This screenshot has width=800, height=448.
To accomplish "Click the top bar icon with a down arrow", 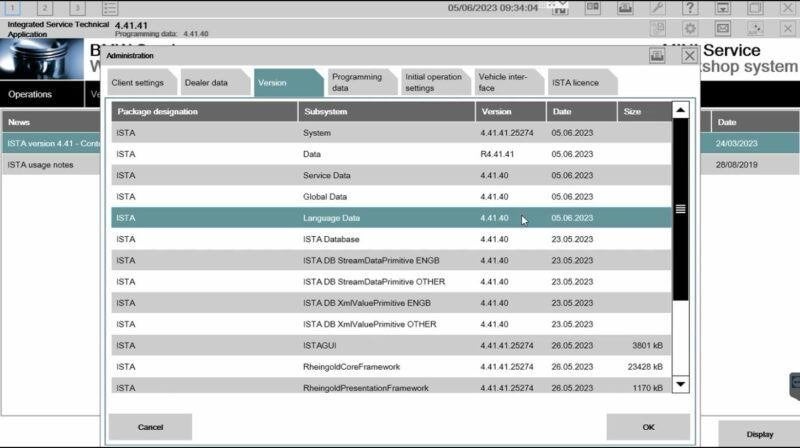I will tap(722, 8).
